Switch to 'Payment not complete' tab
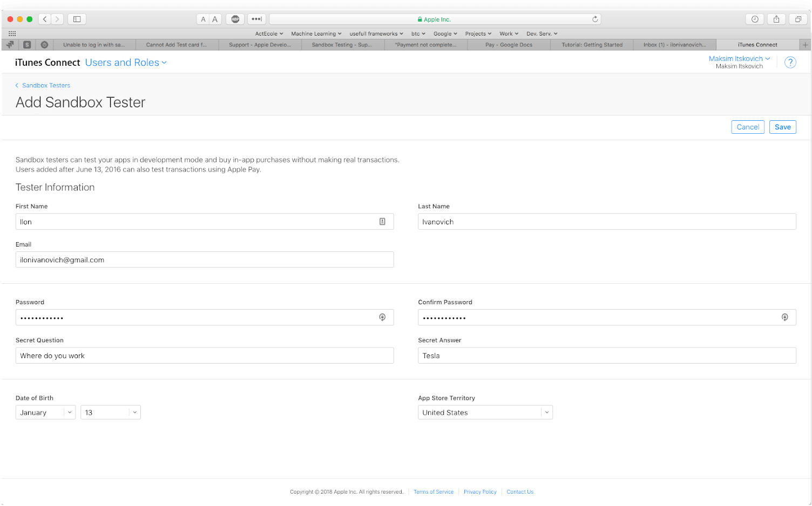This screenshot has width=812, height=506. point(425,45)
